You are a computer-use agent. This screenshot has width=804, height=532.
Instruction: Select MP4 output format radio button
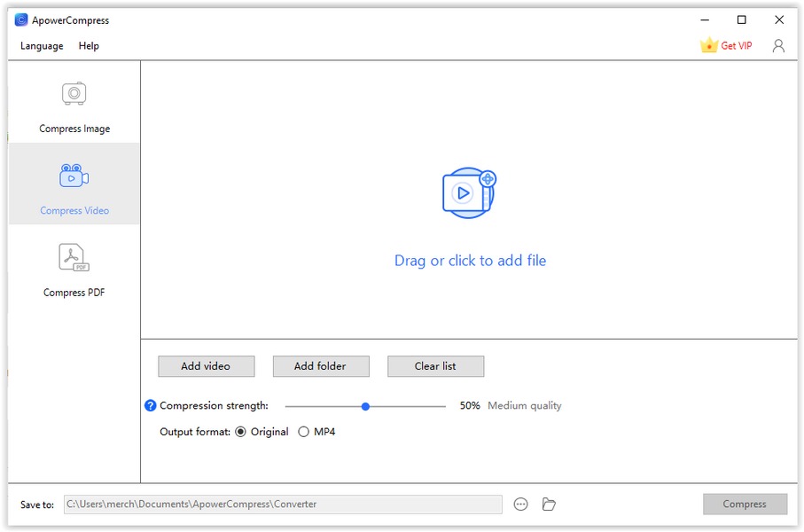(303, 432)
